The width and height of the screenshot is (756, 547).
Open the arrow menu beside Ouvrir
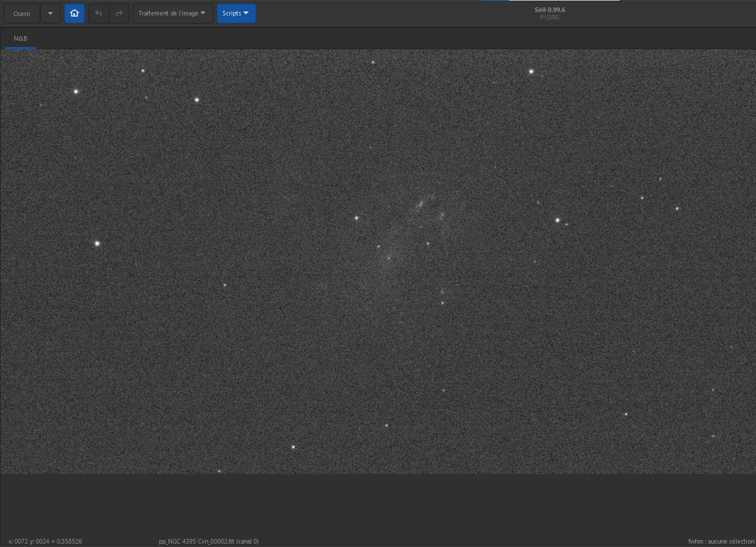pyautogui.click(x=50, y=13)
